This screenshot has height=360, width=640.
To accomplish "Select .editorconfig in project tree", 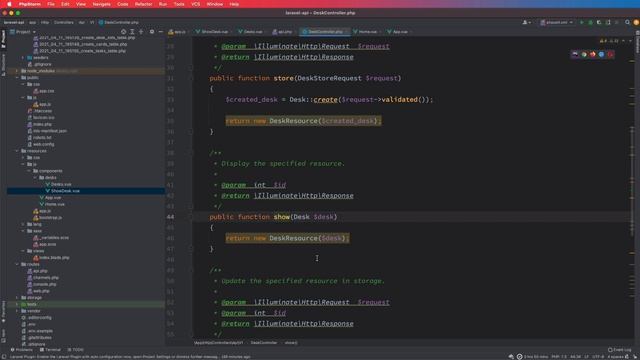I will 39,318.
